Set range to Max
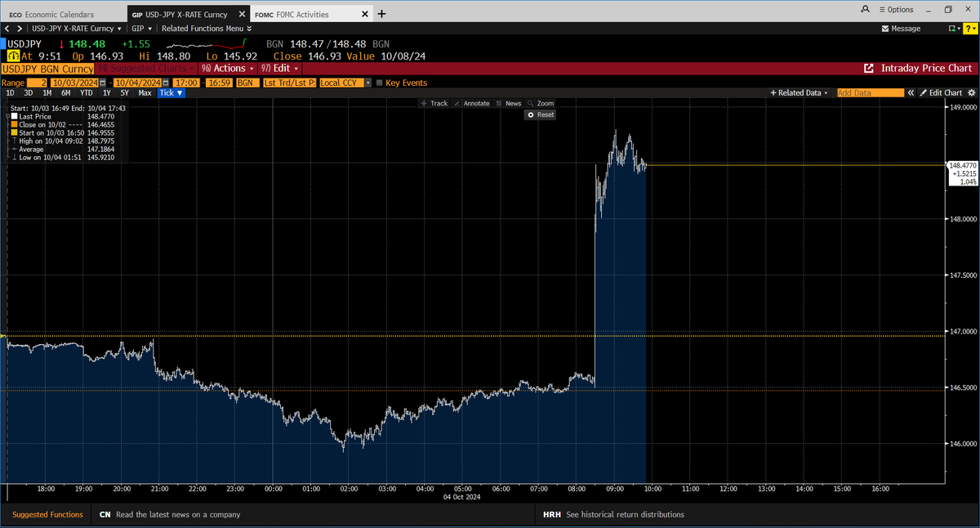The height and width of the screenshot is (528, 980). click(x=145, y=93)
